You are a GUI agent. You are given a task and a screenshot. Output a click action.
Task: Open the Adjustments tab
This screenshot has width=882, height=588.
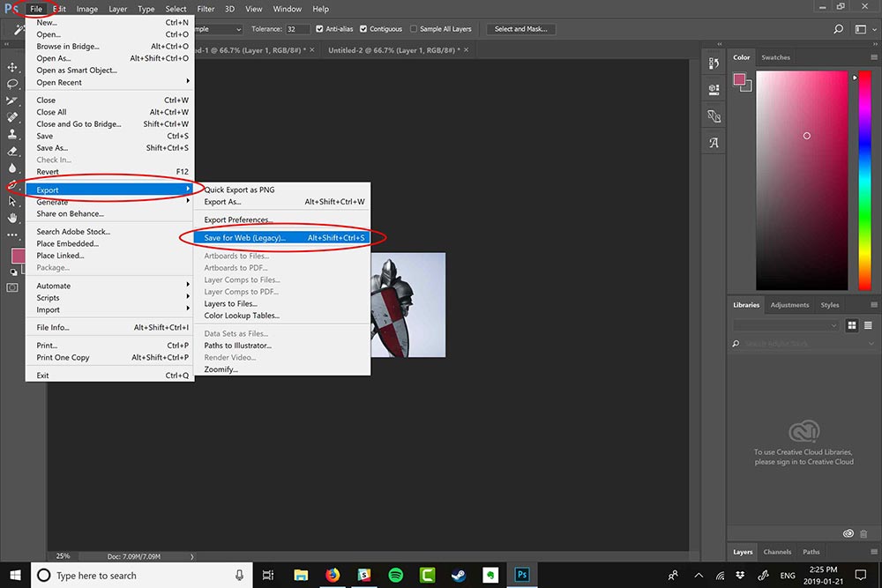pos(789,305)
